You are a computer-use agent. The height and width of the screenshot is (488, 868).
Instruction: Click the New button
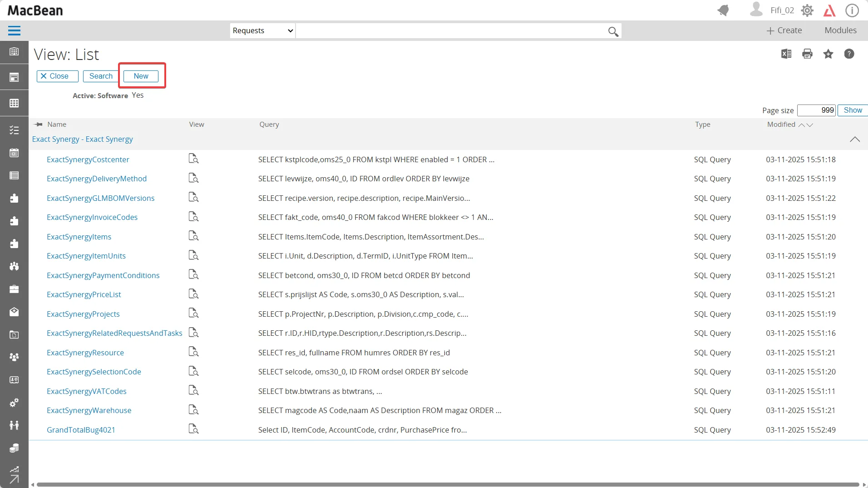coord(141,76)
